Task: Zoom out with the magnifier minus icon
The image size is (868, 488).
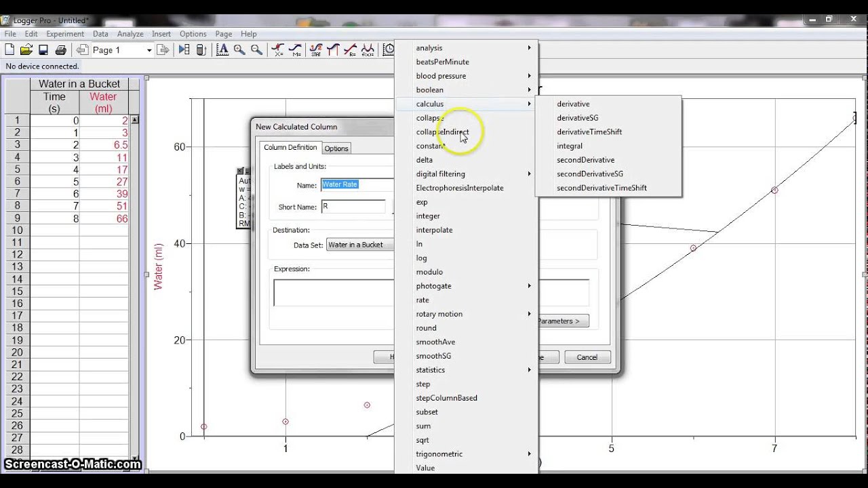Action: [256, 49]
